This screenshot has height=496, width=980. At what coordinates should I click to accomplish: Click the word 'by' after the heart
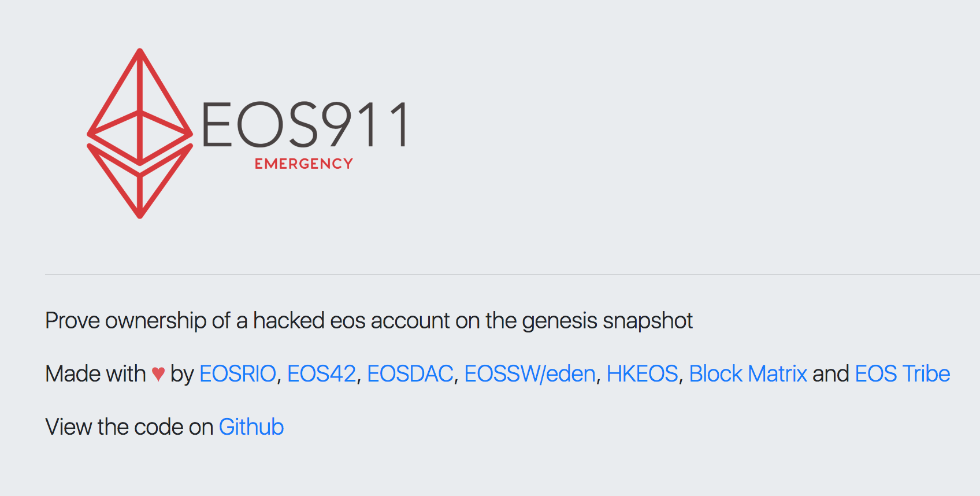pyautogui.click(x=181, y=374)
